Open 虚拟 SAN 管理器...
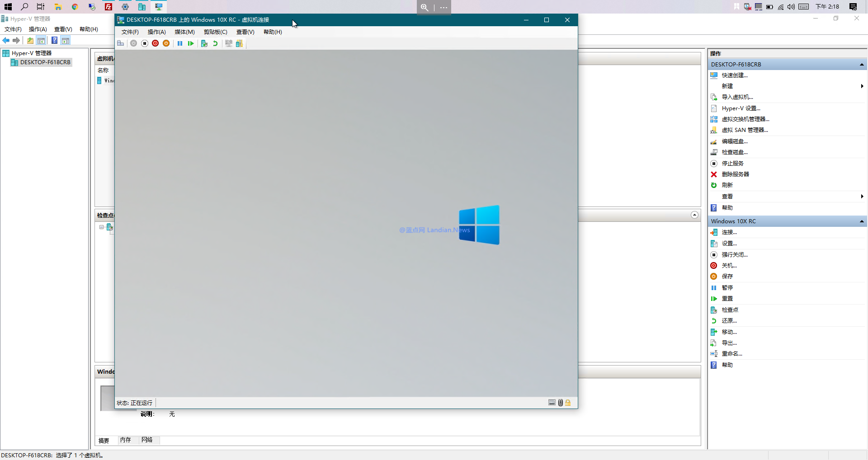Viewport: 868px width, 460px height. (x=745, y=130)
